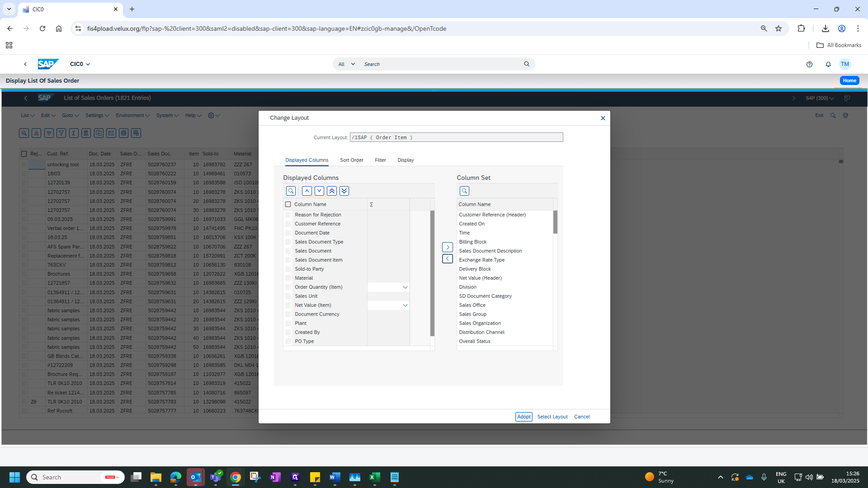Open Excel from the Windows taskbar

click(375, 477)
